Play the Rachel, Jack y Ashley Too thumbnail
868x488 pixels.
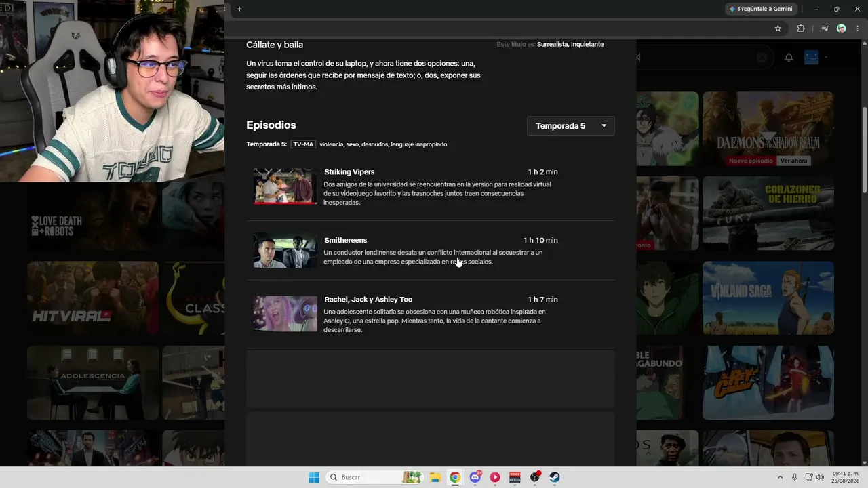[x=285, y=314]
